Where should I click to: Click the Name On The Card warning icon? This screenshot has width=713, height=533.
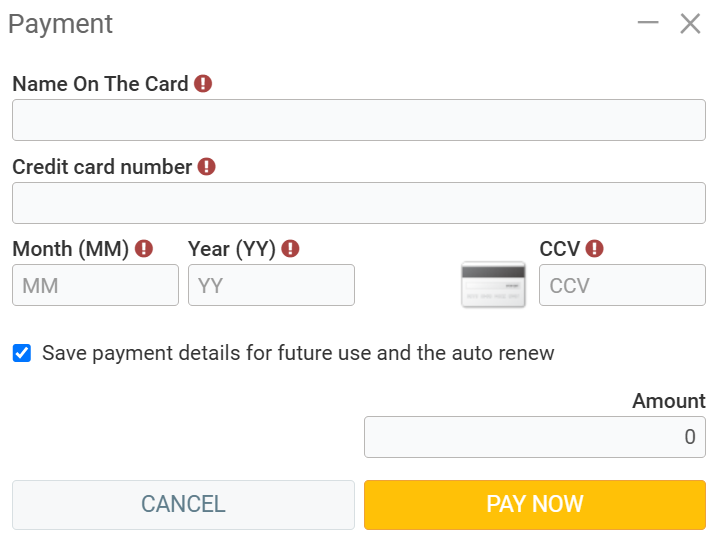(x=203, y=84)
